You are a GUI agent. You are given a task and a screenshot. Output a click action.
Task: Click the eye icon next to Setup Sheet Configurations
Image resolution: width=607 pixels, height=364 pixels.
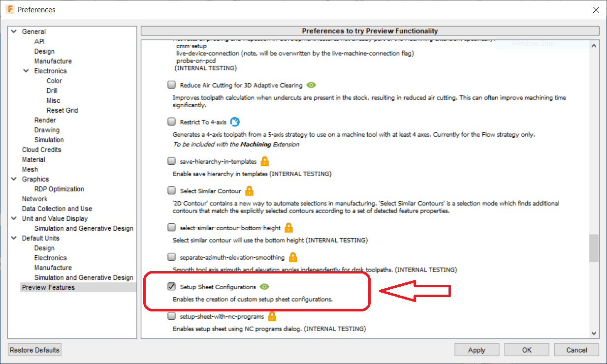click(x=265, y=286)
